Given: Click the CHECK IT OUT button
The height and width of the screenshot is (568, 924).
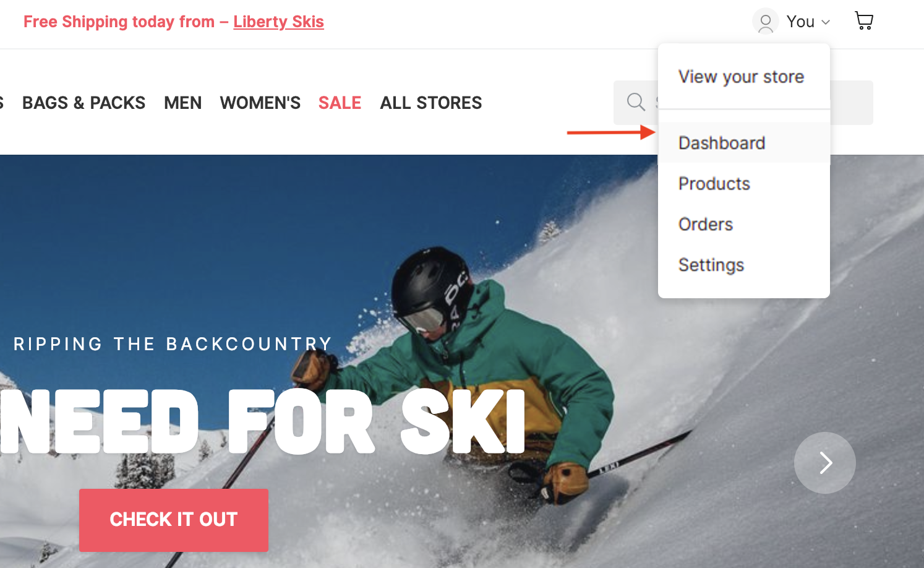Looking at the screenshot, I should tap(174, 520).
